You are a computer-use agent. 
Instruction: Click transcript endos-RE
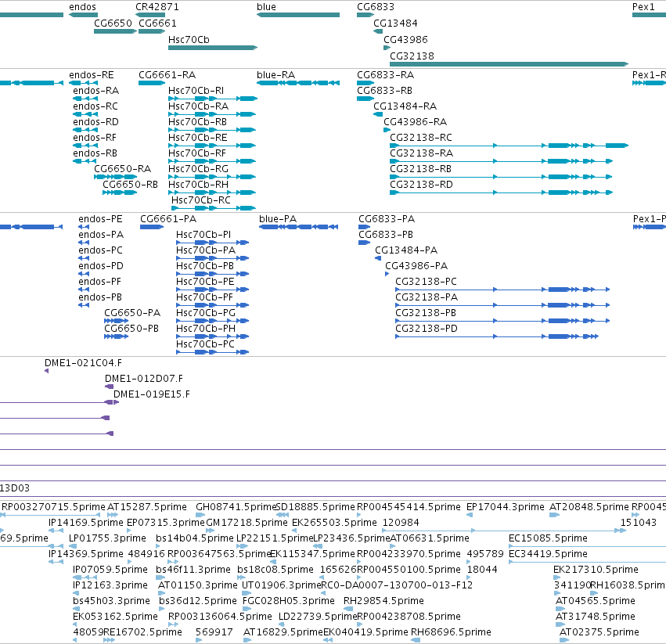click(92, 75)
